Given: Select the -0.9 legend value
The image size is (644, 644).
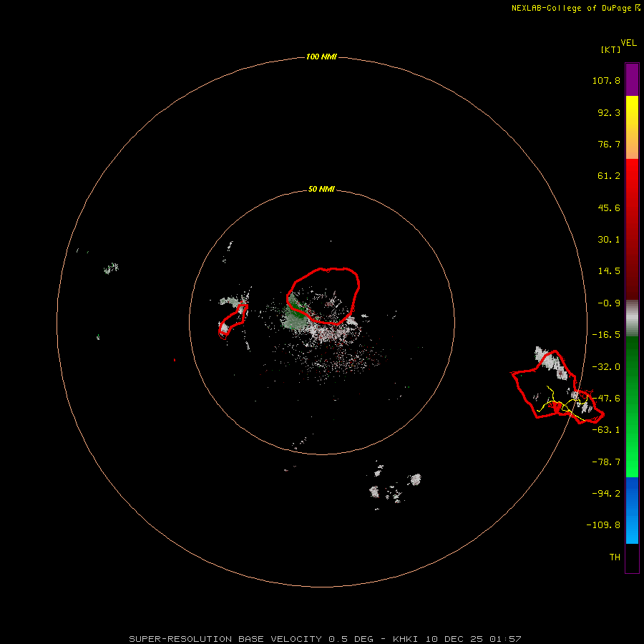Looking at the screenshot, I should pos(609,303).
